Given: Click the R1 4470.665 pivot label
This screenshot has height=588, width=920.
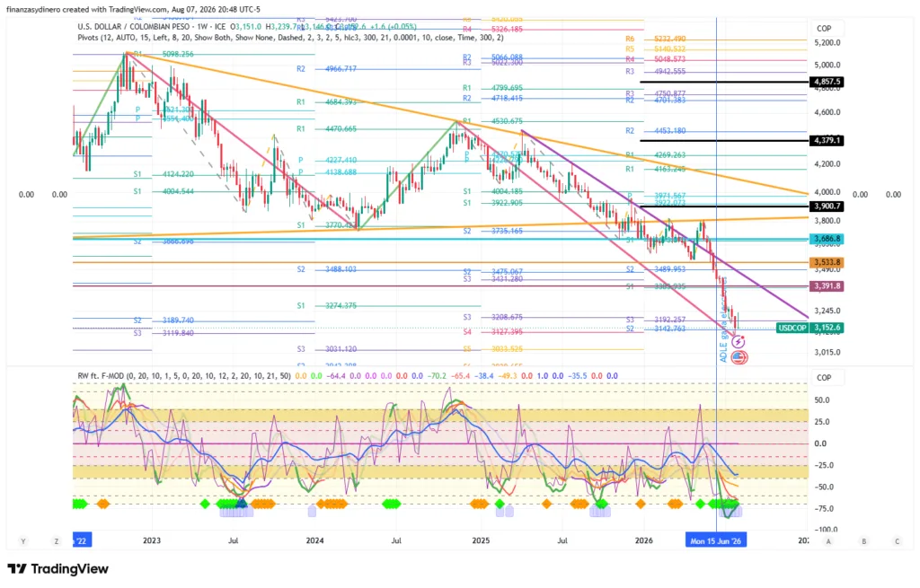Looking at the screenshot, I should pos(326,129).
